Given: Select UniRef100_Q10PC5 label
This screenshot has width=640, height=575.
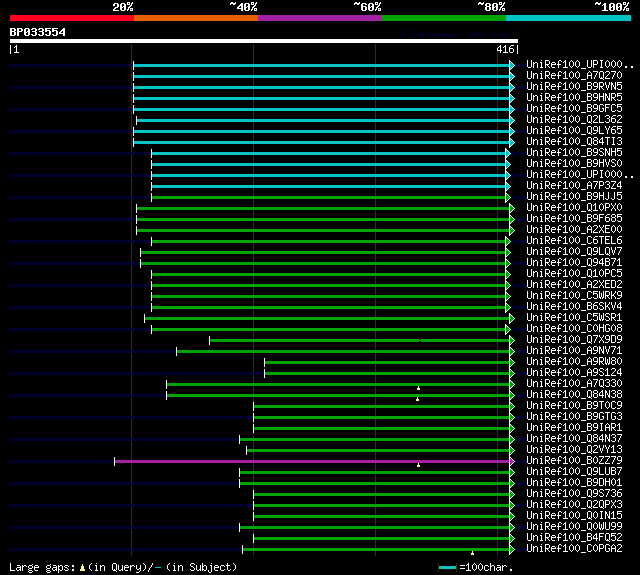Looking at the screenshot, I should 574,274.
